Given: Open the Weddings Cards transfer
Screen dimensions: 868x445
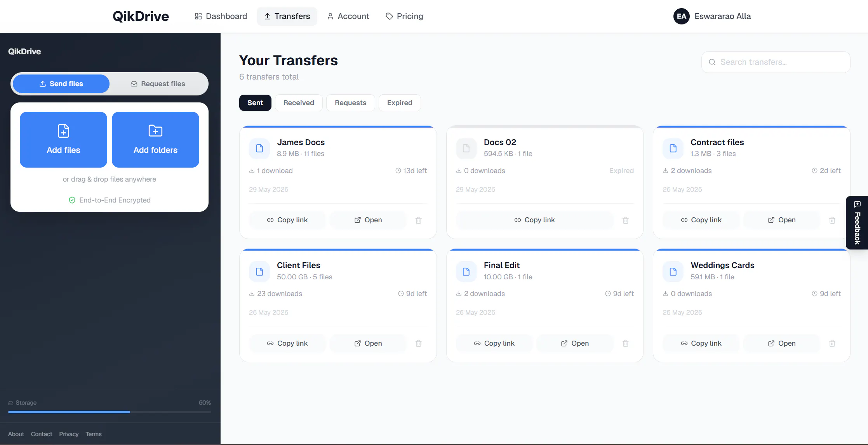Looking at the screenshot, I should 781,343.
